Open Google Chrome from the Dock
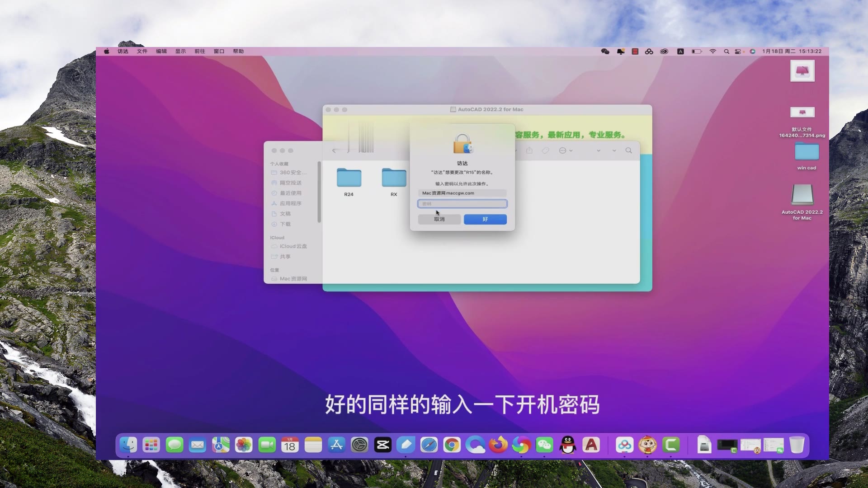Viewport: 868px width, 488px height. coord(452,445)
